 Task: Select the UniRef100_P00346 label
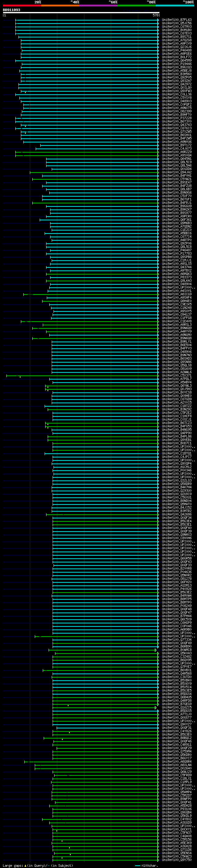177,470
